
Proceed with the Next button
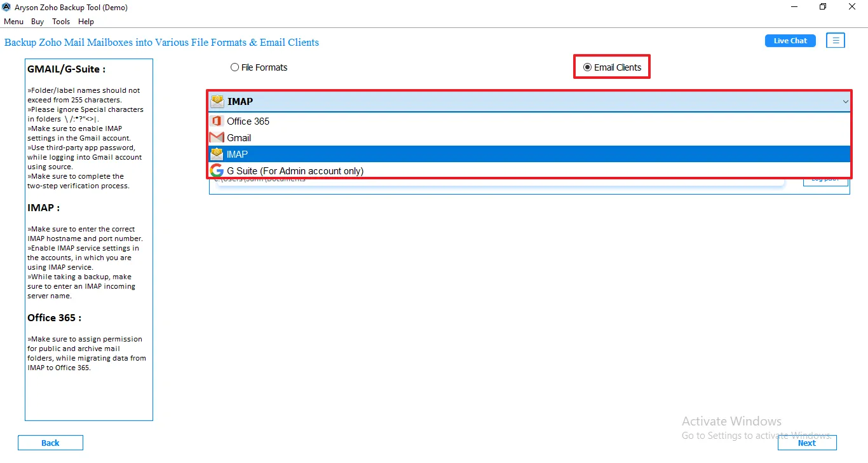click(807, 443)
